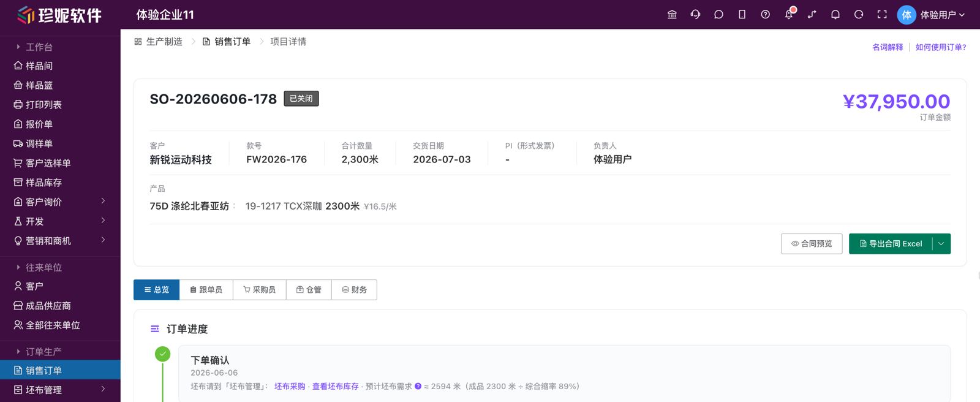Screen dimensions: 980x402
Task: Click the 合同预览 button
Action: [x=812, y=244]
